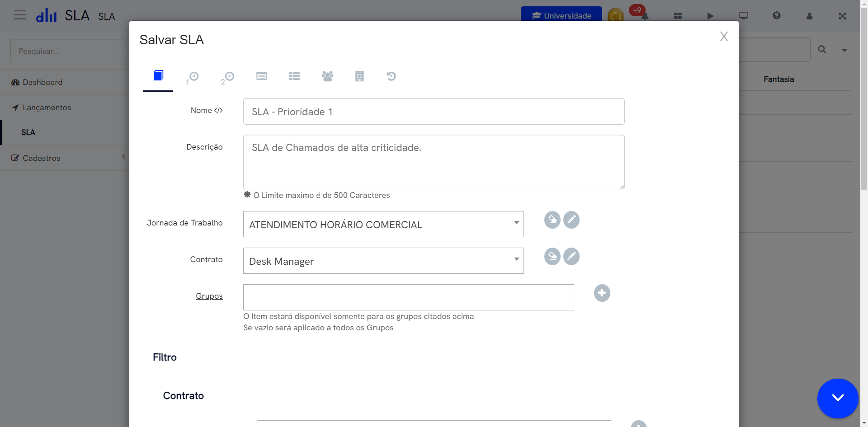Click the Universidade button
This screenshot has height=427, width=868.
[561, 14]
